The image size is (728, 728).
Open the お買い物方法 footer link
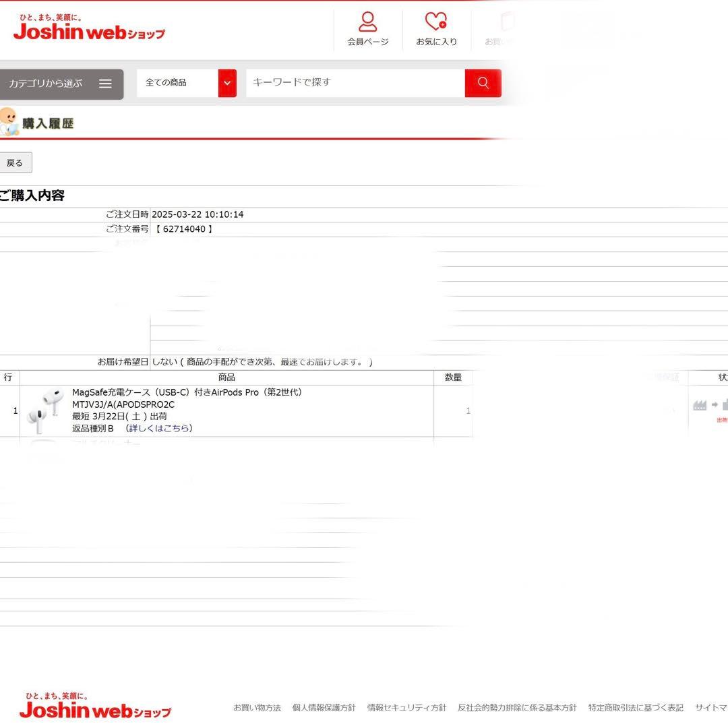point(257,708)
